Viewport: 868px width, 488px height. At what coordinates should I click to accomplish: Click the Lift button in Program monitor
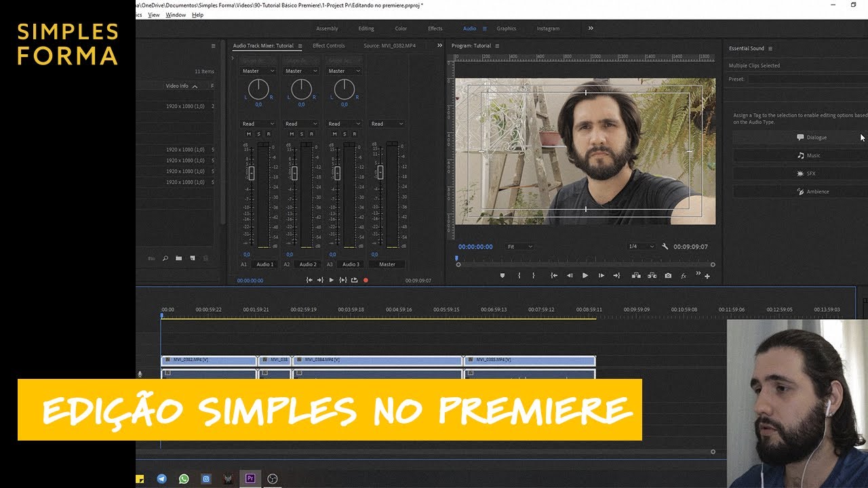636,276
